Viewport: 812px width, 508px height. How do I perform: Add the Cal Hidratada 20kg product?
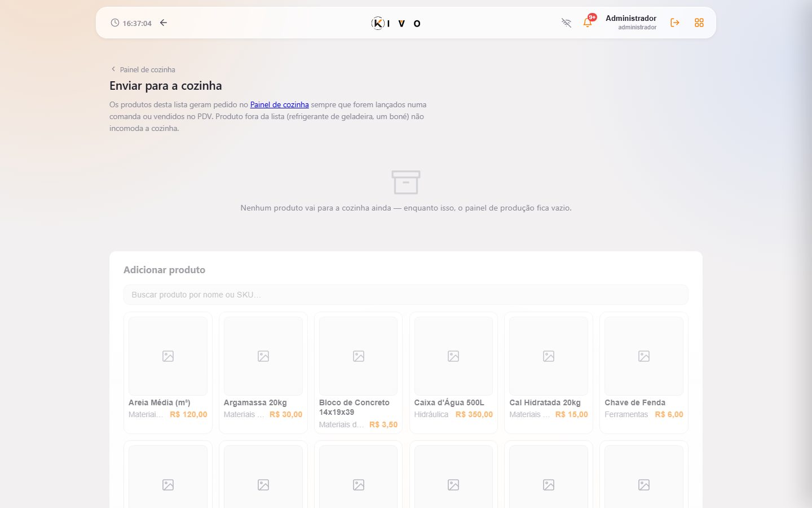pyautogui.click(x=549, y=373)
